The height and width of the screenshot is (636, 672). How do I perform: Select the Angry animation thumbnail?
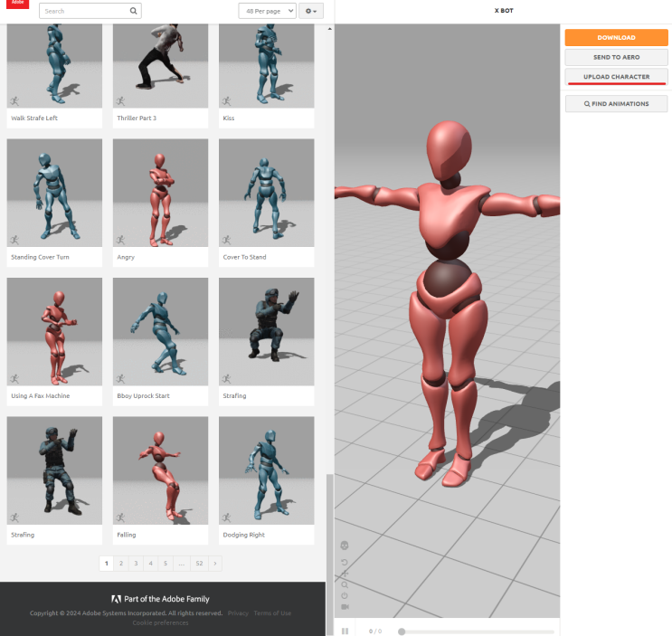[x=160, y=193]
